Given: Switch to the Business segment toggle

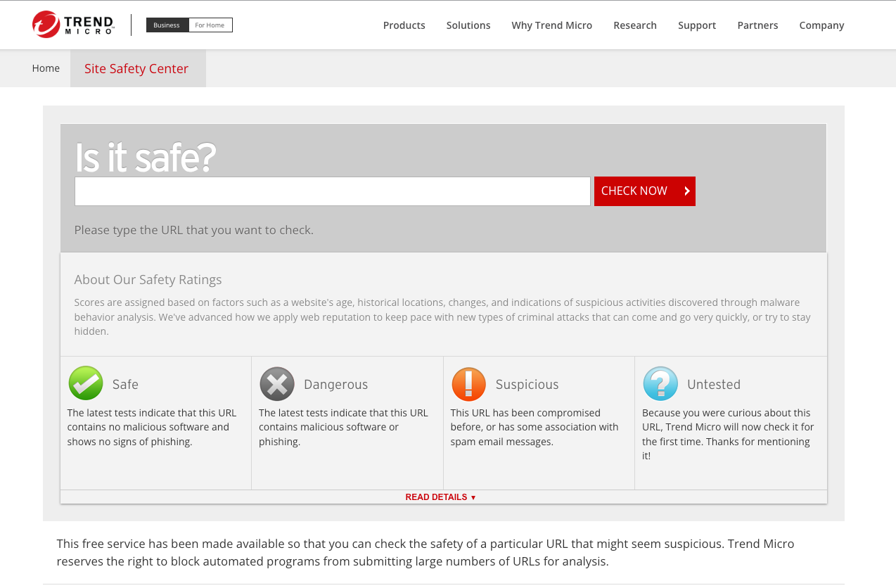Looking at the screenshot, I should pos(167,25).
